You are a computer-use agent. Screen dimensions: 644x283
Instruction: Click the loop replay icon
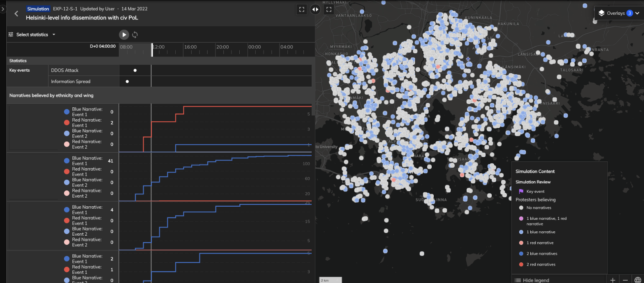click(x=135, y=35)
